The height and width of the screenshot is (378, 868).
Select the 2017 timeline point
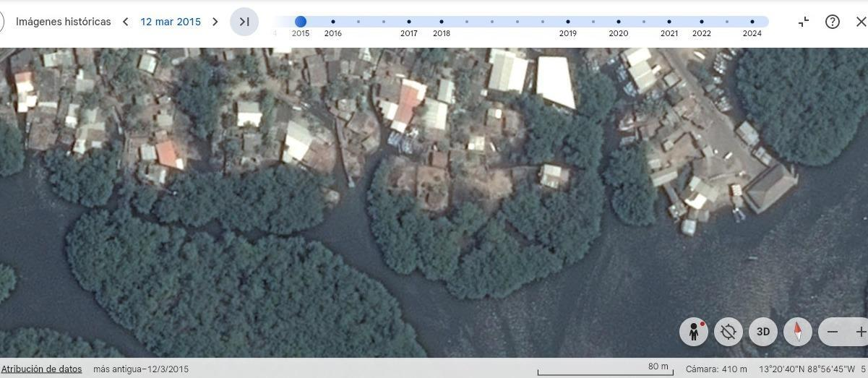click(x=409, y=22)
